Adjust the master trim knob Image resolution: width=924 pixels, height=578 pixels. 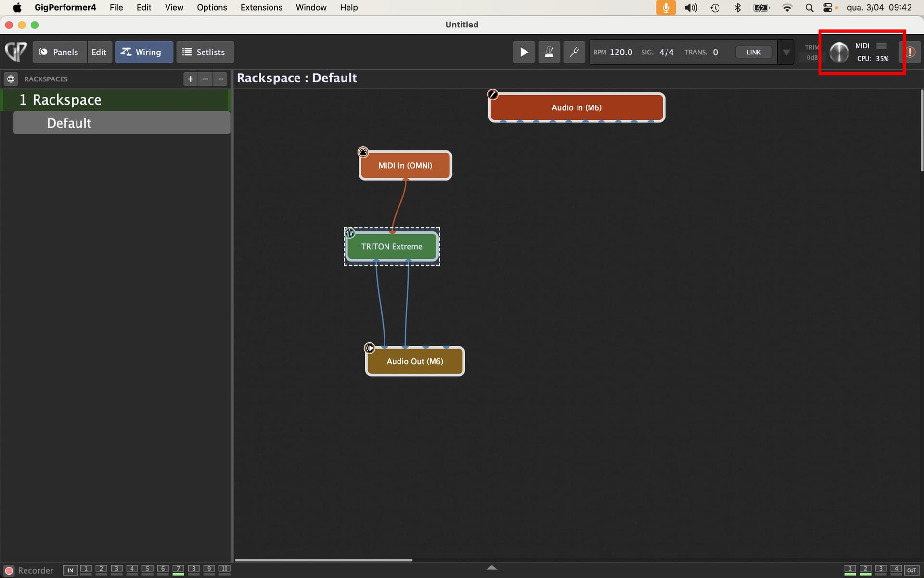[839, 52]
